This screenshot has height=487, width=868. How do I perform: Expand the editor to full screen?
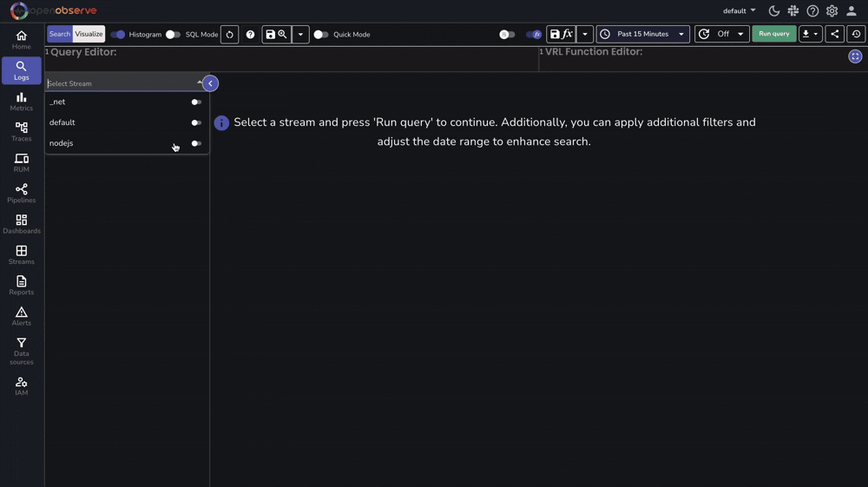tap(855, 56)
